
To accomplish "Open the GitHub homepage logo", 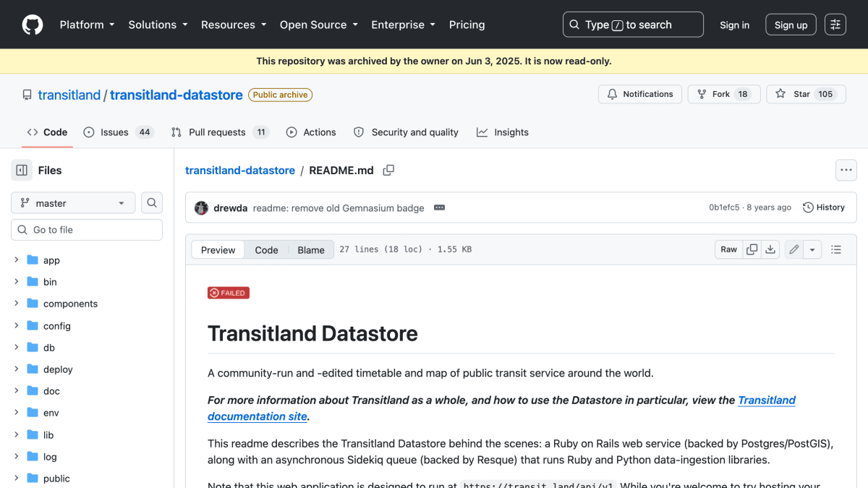I will tap(33, 25).
